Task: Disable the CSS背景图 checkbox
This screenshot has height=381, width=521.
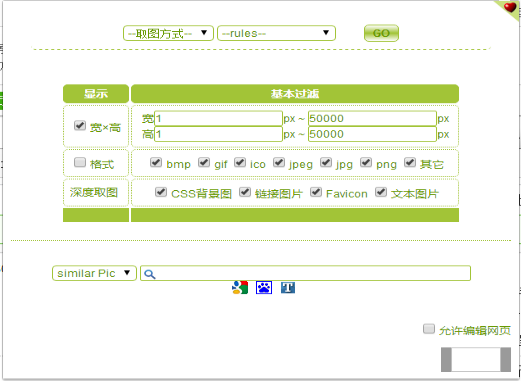Action: [161, 192]
